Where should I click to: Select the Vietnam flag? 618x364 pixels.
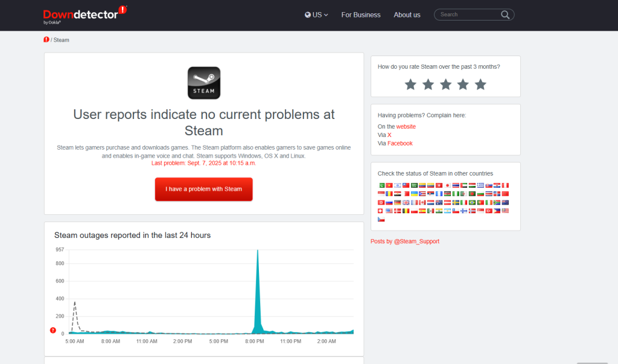[389, 185]
